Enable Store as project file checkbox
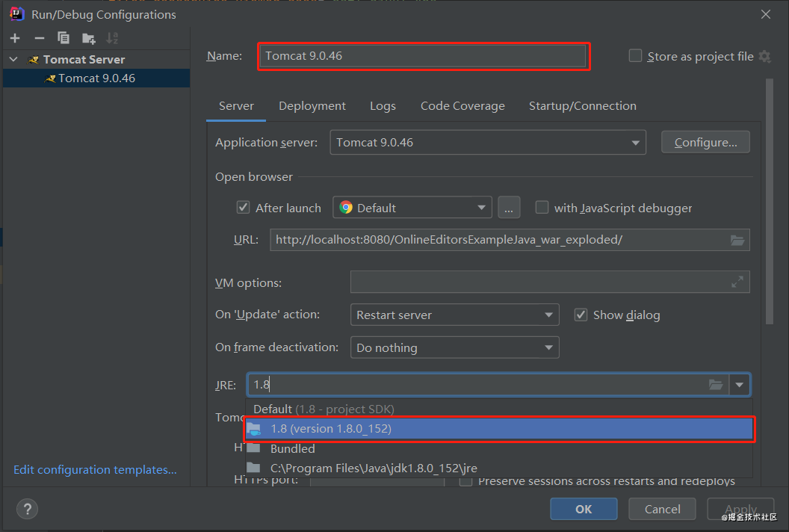The width and height of the screenshot is (789, 532). pyautogui.click(x=636, y=56)
